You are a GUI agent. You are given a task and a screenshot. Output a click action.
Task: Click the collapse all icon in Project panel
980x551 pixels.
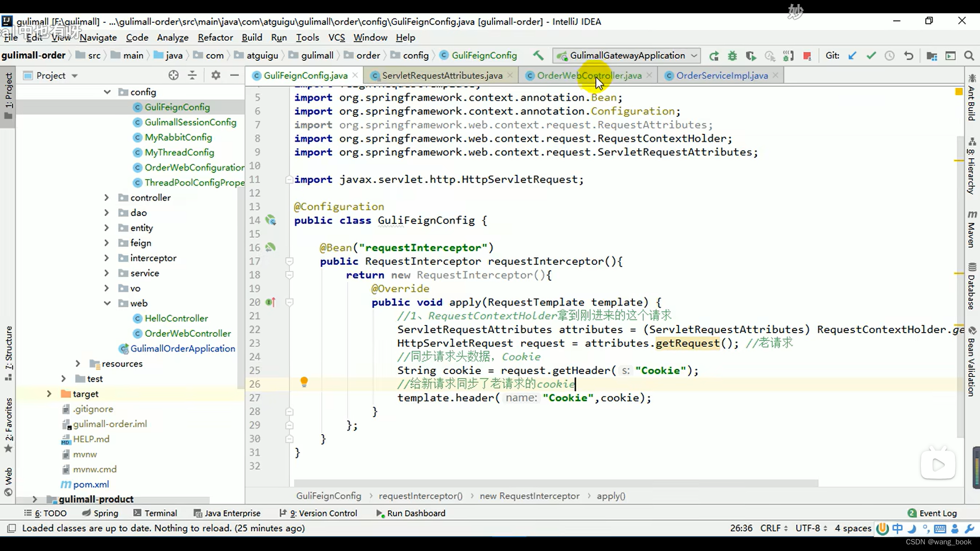pos(192,76)
